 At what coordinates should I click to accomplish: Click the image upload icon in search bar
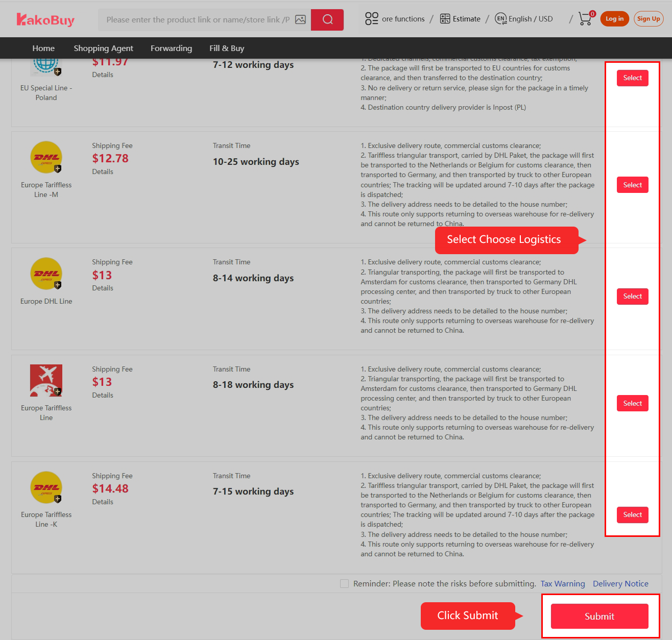point(300,19)
